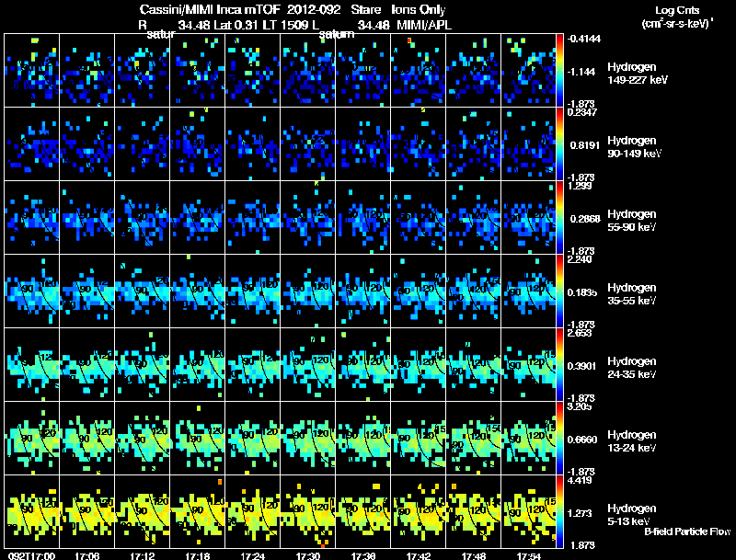
Task: Click the B-field Particle Flow text
Action: (687, 531)
